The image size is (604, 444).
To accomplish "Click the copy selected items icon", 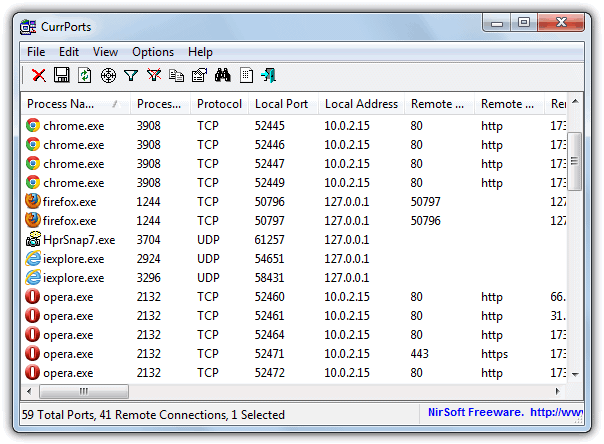I will [x=176, y=75].
